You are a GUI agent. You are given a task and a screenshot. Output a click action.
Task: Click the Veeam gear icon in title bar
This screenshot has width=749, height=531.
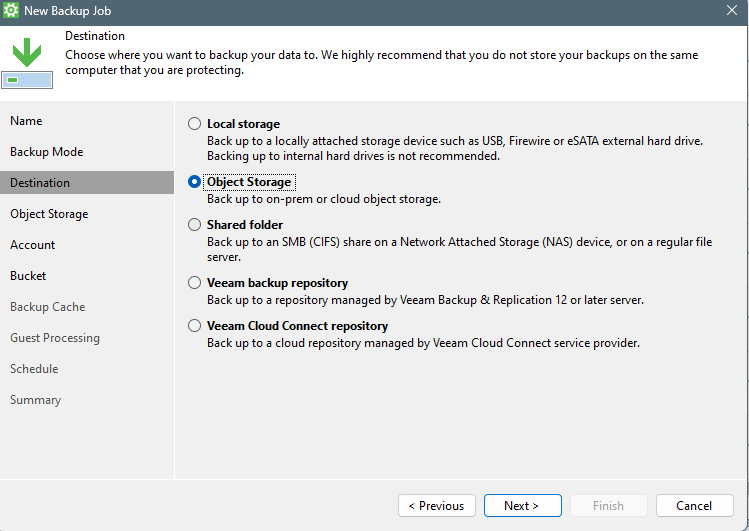[x=11, y=11]
